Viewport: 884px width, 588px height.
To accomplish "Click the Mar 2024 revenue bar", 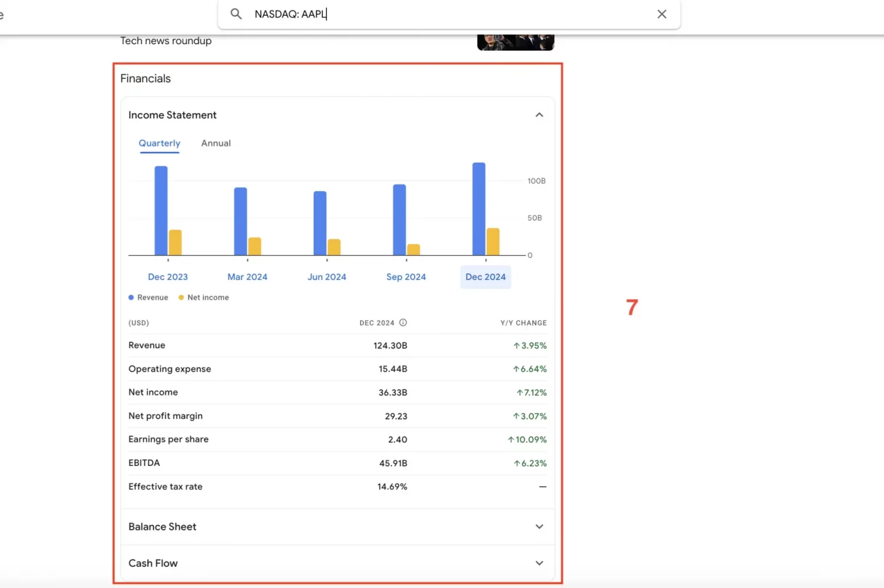I will tap(240, 221).
